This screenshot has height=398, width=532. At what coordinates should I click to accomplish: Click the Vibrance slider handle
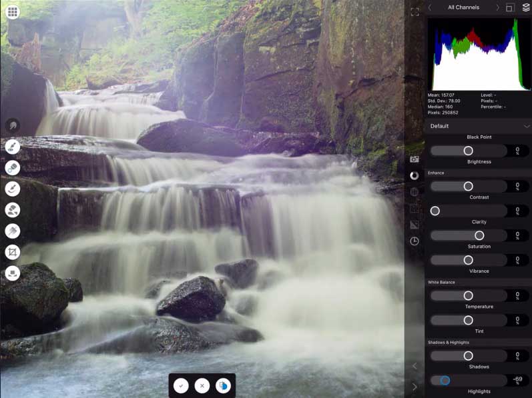[x=468, y=260]
